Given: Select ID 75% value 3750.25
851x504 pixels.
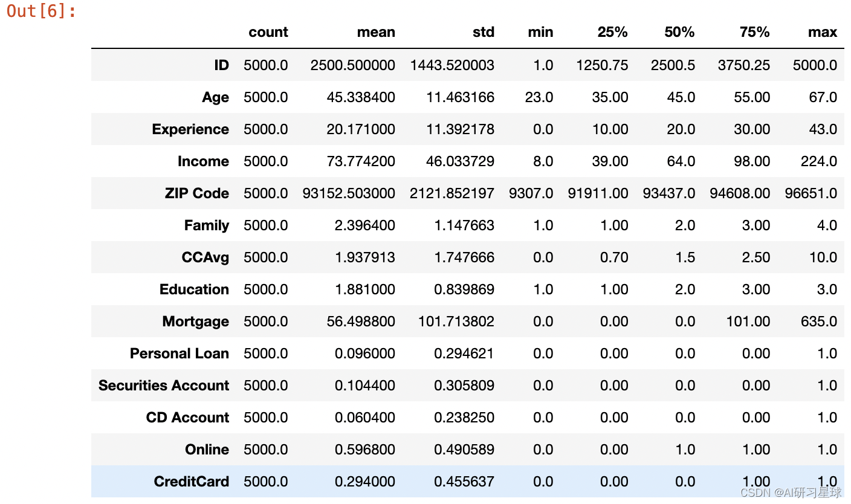Looking at the screenshot, I should (744, 65).
